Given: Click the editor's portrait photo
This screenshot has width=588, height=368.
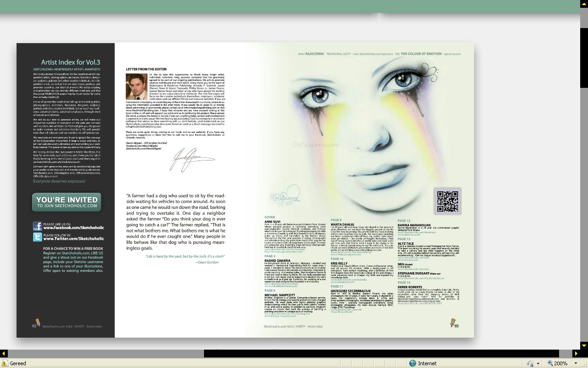Looking at the screenshot, I should tap(136, 86).
